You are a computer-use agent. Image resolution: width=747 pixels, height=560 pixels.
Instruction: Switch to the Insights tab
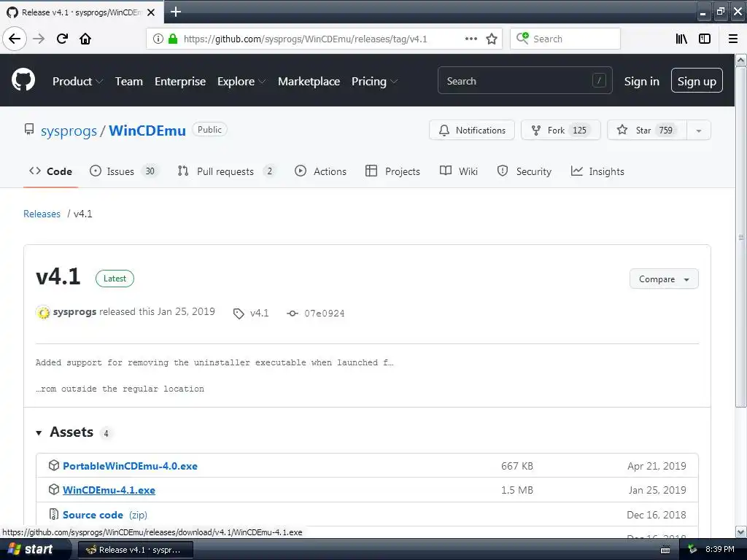(x=597, y=171)
